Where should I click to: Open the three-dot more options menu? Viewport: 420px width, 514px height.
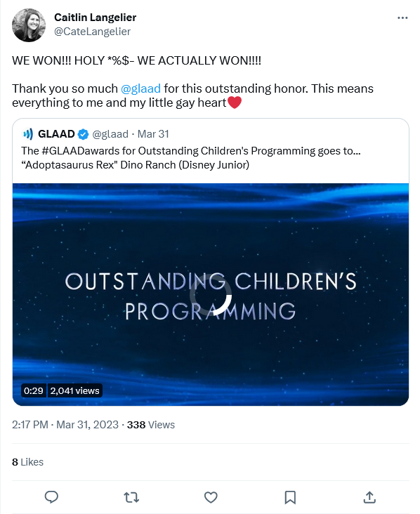(402, 18)
